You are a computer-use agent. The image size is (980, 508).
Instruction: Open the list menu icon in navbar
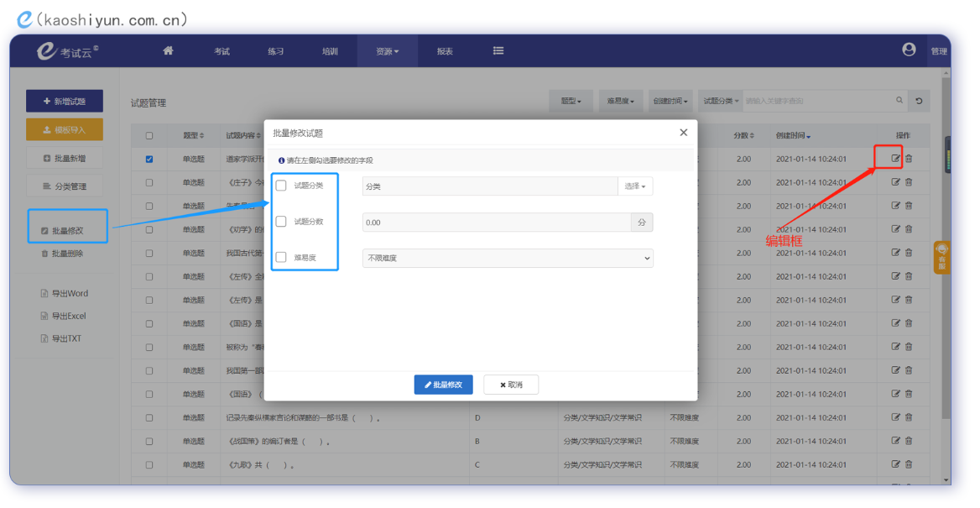point(498,50)
